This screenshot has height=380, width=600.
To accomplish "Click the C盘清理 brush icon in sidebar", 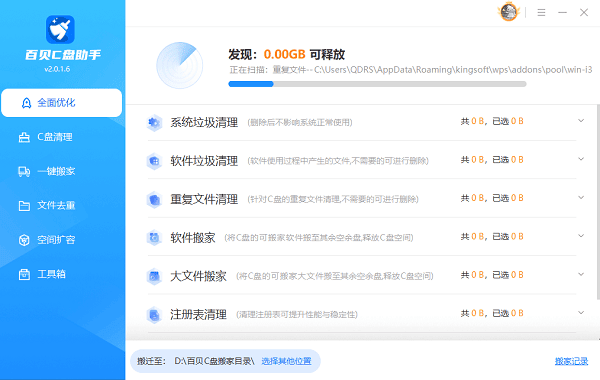I will click(x=24, y=137).
